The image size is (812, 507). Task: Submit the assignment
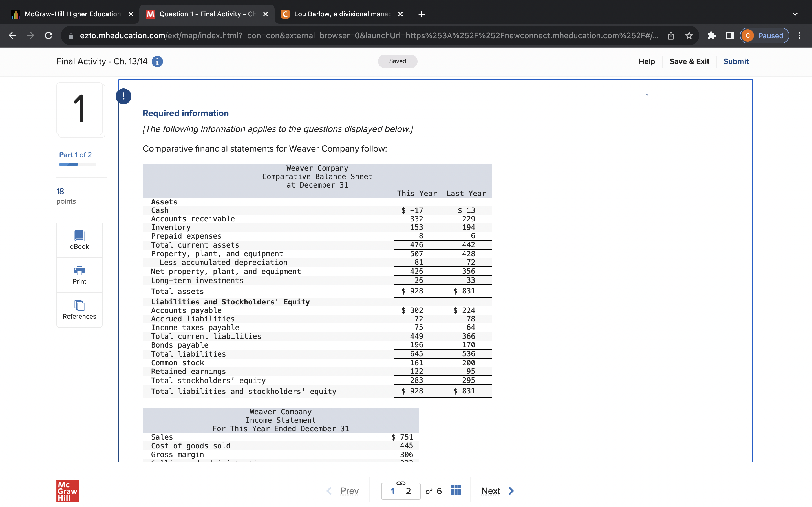click(x=736, y=61)
